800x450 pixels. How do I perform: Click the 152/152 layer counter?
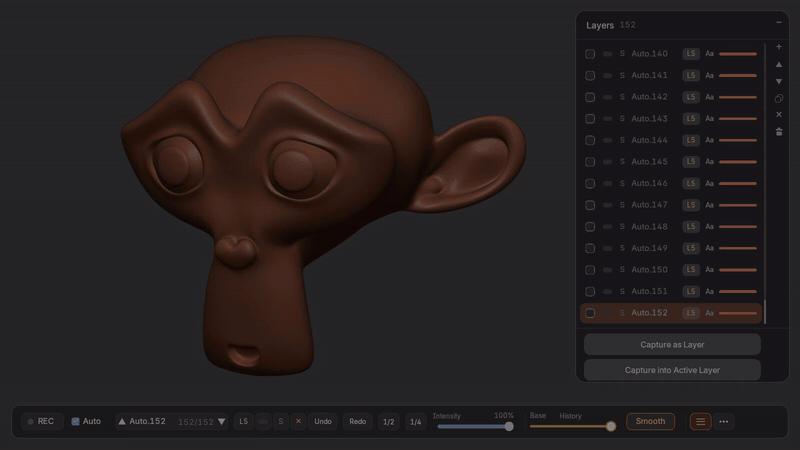coord(195,422)
